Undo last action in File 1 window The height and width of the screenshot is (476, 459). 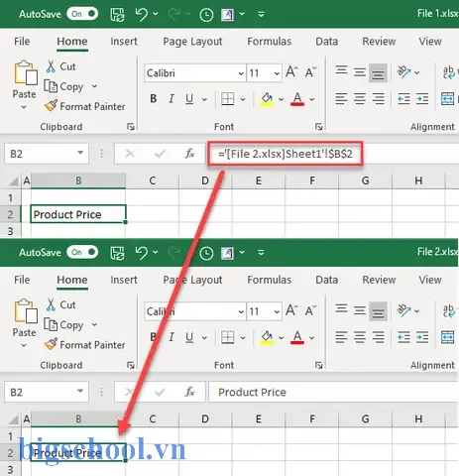tap(142, 14)
